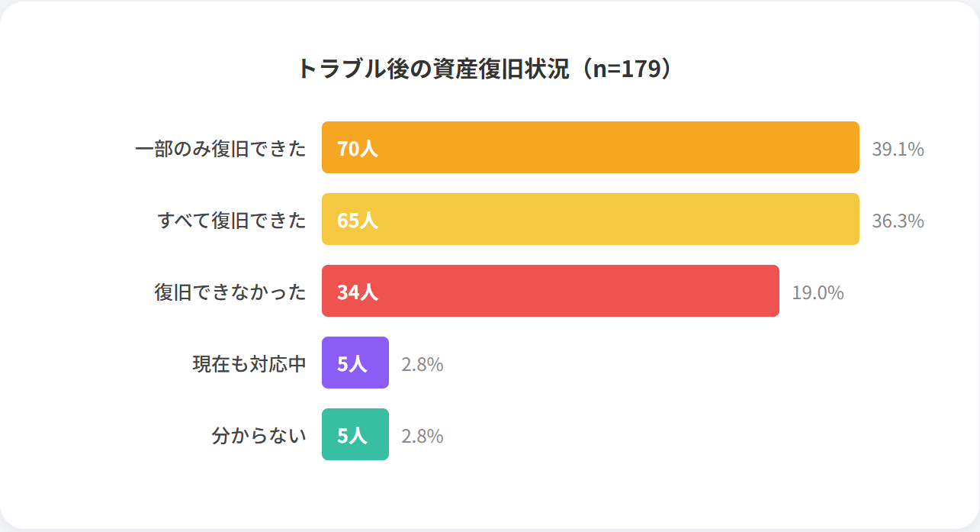Click the label 一部のみ復旧できた
Image resolution: width=980 pixels, height=532 pixels.
[220, 148]
